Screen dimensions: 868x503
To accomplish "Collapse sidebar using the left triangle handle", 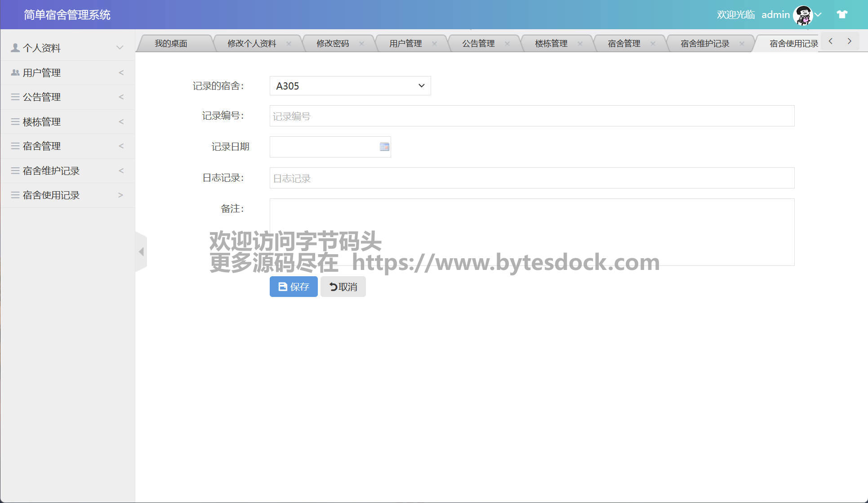I will (x=141, y=251).
